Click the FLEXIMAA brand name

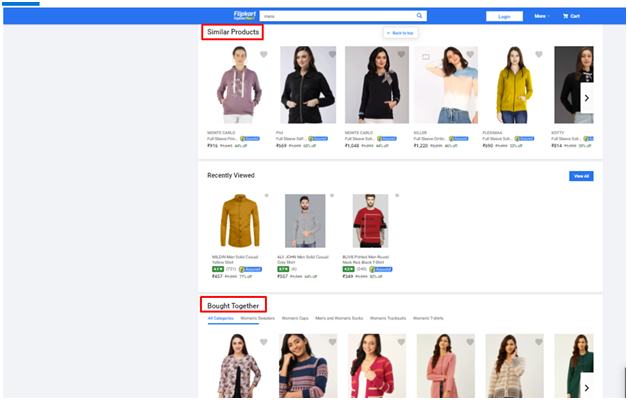click(x=492, y=133)
